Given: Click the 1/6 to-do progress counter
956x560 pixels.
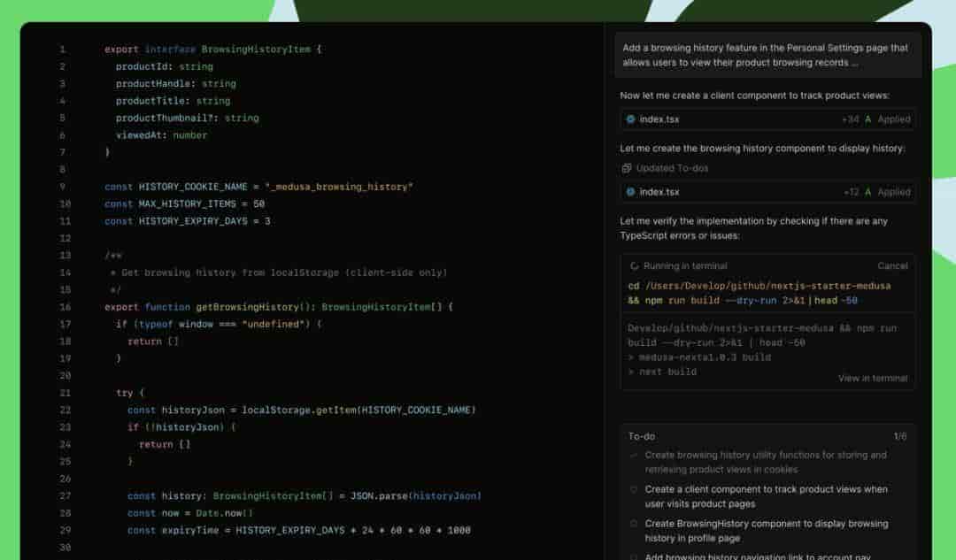Looking at the screenshot, I should pyautogui.click(x=900, y=436).
